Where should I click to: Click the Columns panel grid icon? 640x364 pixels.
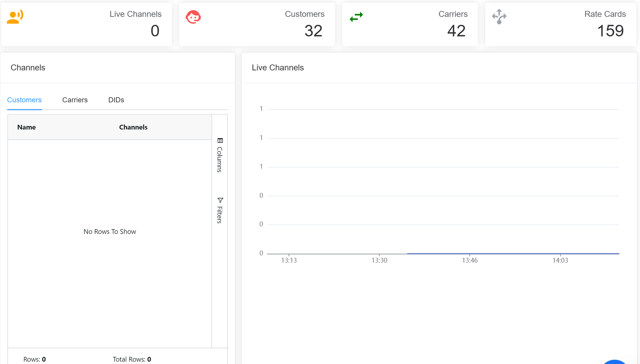click(x=220, y=140)
